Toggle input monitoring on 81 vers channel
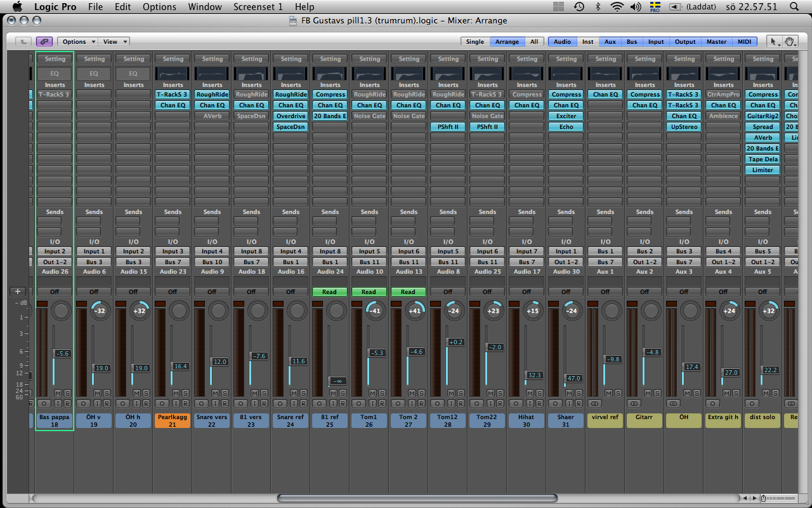812x508 pixels. (x=254, y=403)
